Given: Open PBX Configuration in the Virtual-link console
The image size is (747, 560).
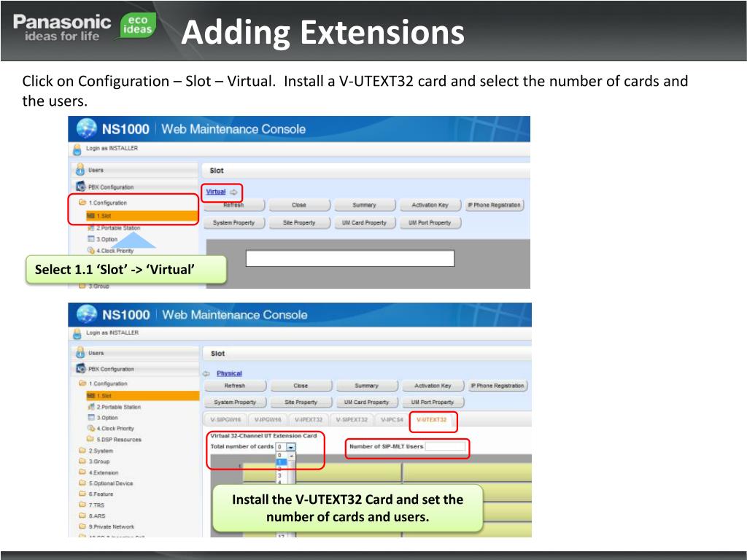Looking at the screenshot, I should 135,187.
